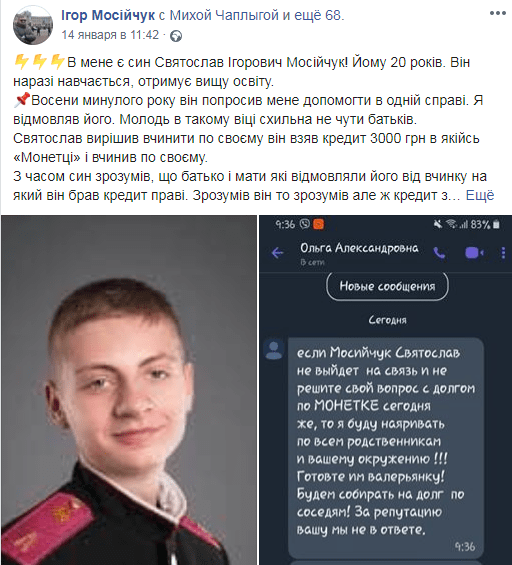The height and width of the screenshot is (565, 512).
Task: Select the message bubble about МОНЕТКЕ debt
Action: pyautogui.click(x=386, y=448)
